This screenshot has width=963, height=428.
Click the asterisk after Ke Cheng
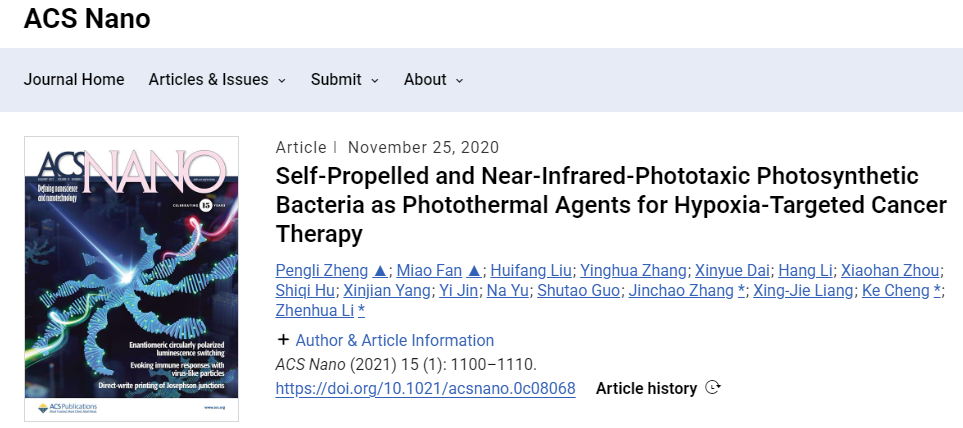click(937, 290)
